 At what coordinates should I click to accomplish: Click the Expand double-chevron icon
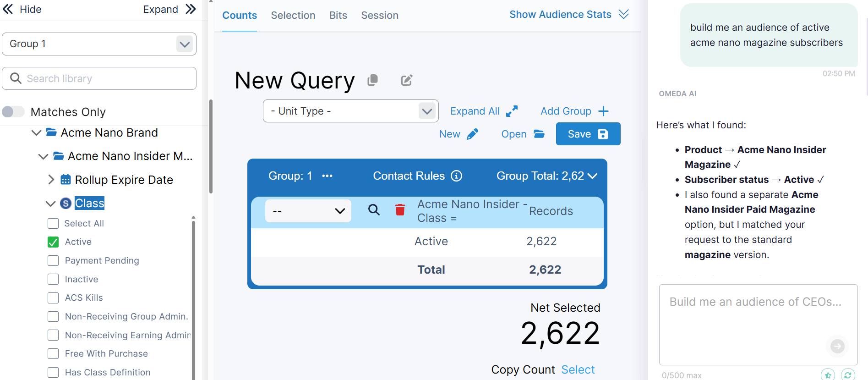[191, 9]
